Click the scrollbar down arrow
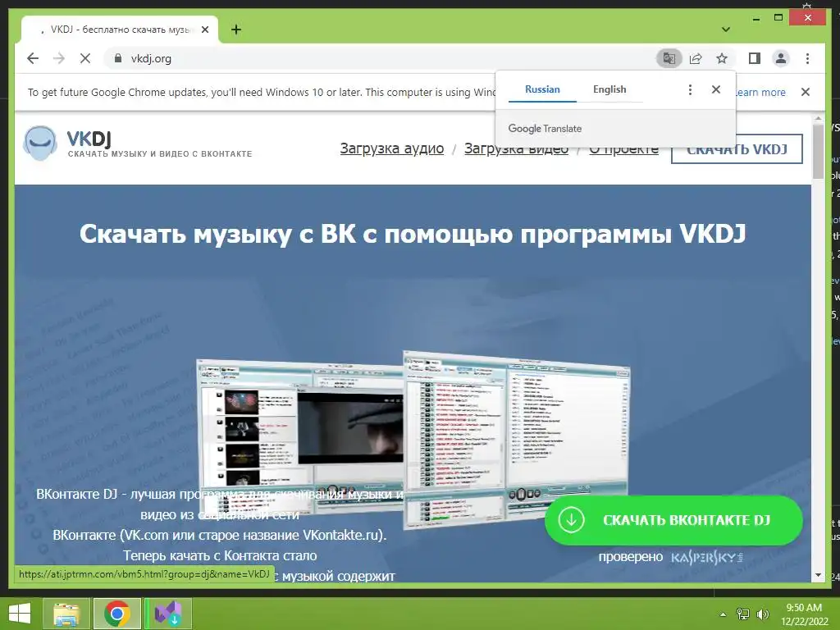Viewport: 840px width, 630px height. point(818,575)
